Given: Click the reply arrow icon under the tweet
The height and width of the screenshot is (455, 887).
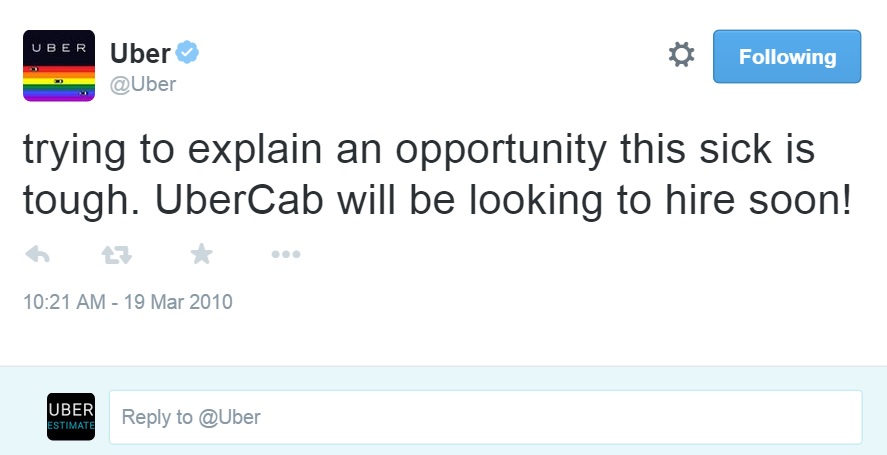Looking at the screenshot, I should tap(37, 256).
